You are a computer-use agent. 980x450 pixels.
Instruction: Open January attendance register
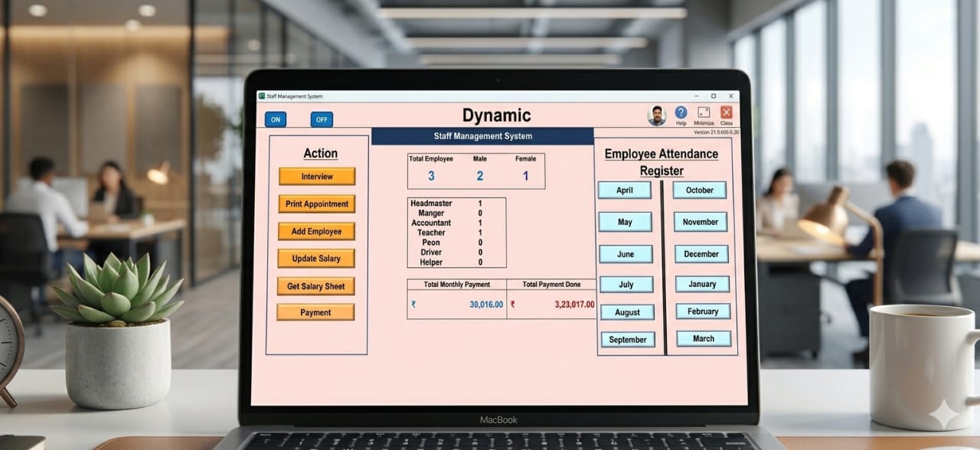pyautogui.click(x=702, y=284)
